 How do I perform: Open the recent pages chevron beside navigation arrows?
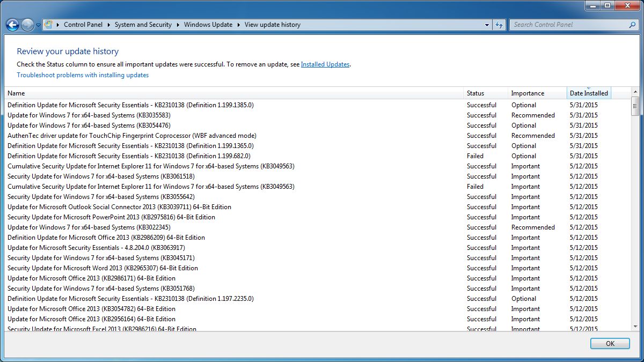(37, 24)
